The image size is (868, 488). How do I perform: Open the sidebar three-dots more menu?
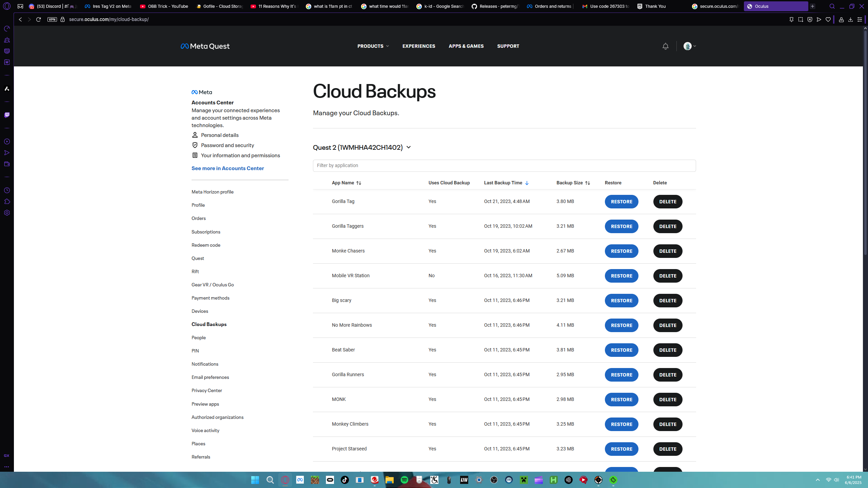pos(6,467)
